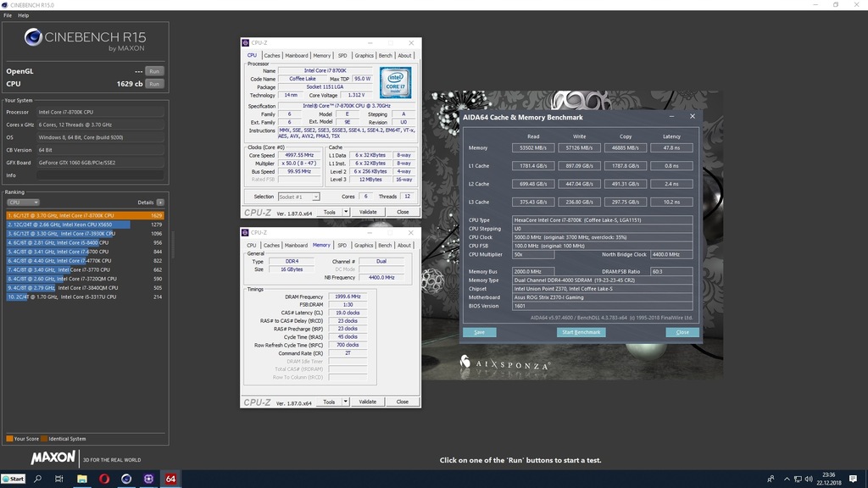Screen dimensions: 868x488
Task: Click top CPU-Z window title icon
Action: coord(245,42)
